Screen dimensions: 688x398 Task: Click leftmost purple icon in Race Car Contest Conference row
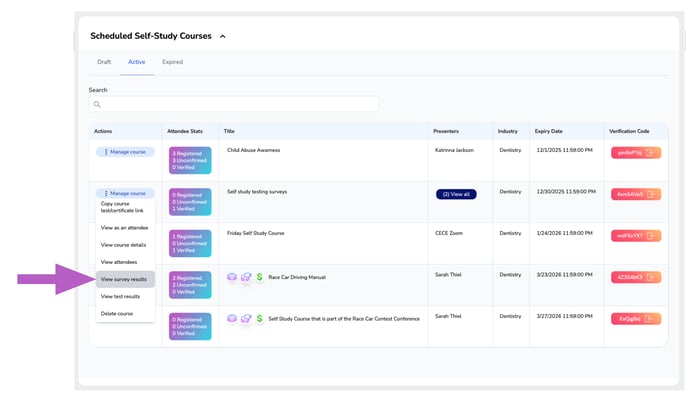232,319
